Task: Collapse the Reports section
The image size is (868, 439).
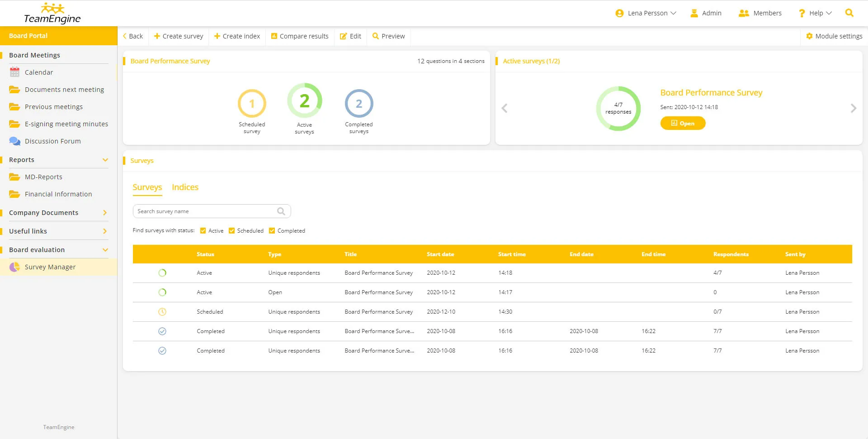Action: tap(105, 160)
